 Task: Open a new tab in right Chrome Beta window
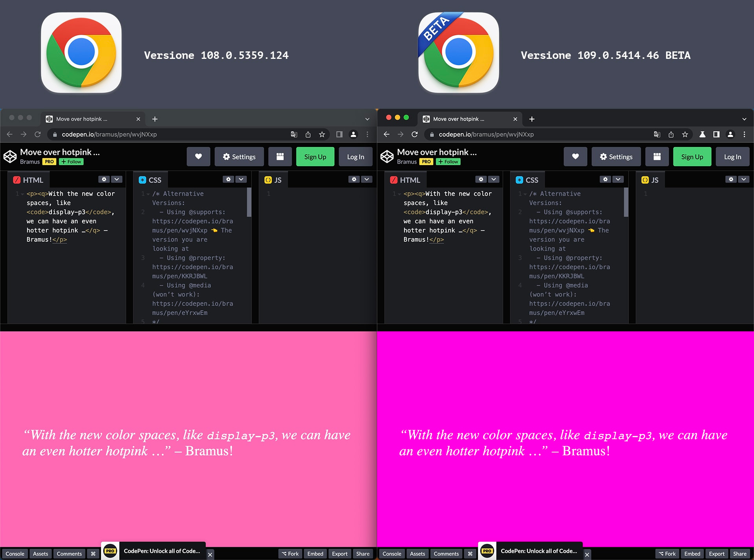point(532,119)
